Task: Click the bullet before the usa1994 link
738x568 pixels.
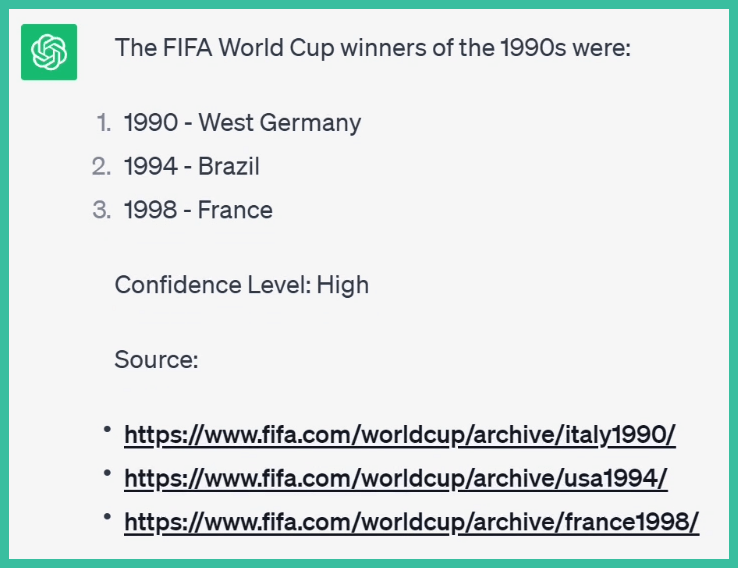Action: click(x=105, y=473)
